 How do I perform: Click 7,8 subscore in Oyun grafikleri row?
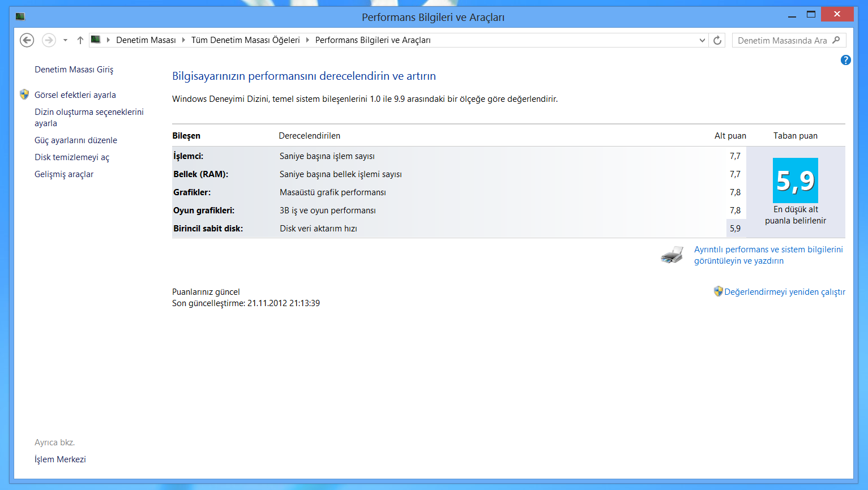pyautogui.click(x=735, y=210)
